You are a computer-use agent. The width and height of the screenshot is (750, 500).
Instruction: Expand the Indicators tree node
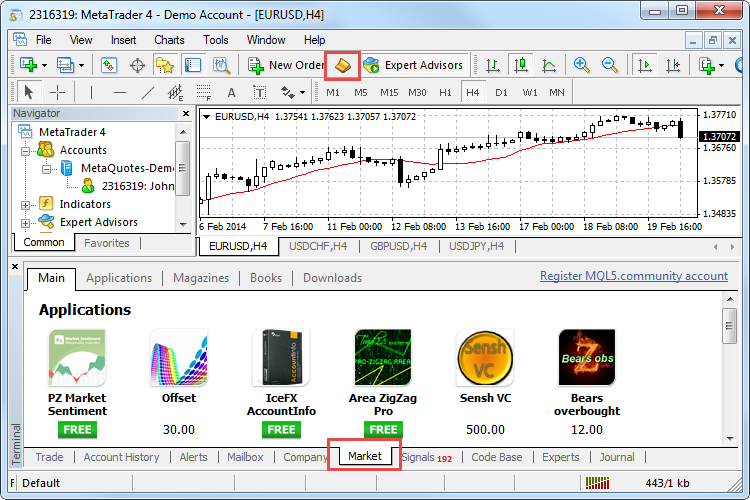[25, 205]
